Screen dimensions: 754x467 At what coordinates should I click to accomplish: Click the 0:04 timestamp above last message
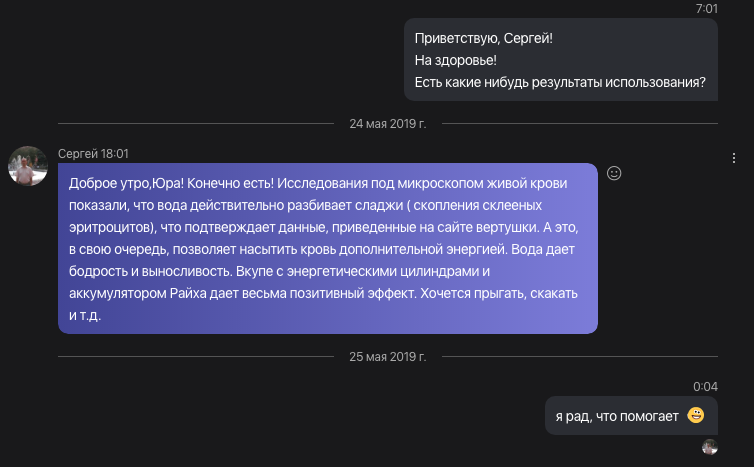(705, 387)
